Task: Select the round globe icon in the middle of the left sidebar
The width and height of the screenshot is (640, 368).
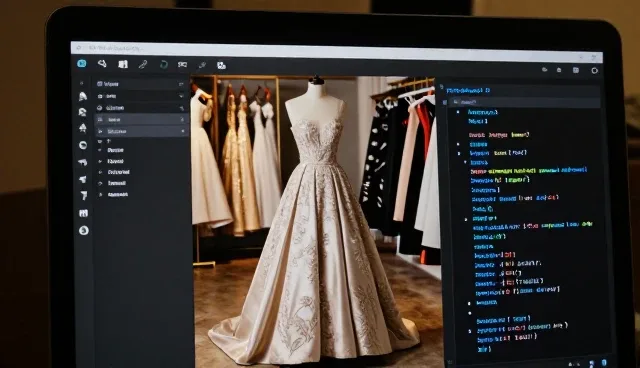Action: coord(83,145)
